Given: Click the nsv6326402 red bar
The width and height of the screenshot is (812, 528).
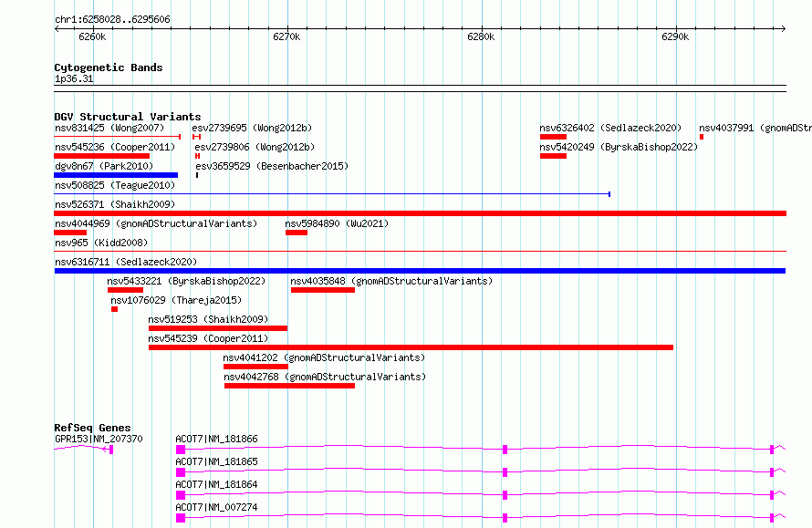Looking at the screenshot, I should point(553,137).
